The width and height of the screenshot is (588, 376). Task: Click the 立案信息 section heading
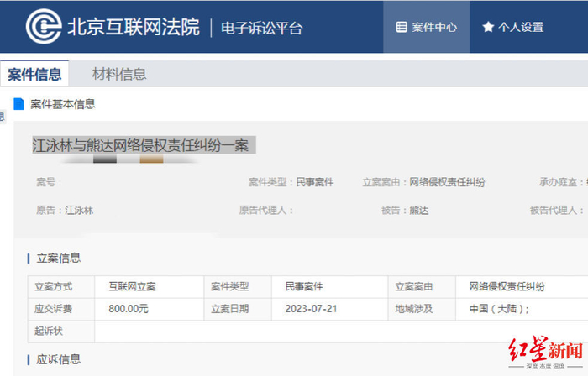click(x=59, y=258)
